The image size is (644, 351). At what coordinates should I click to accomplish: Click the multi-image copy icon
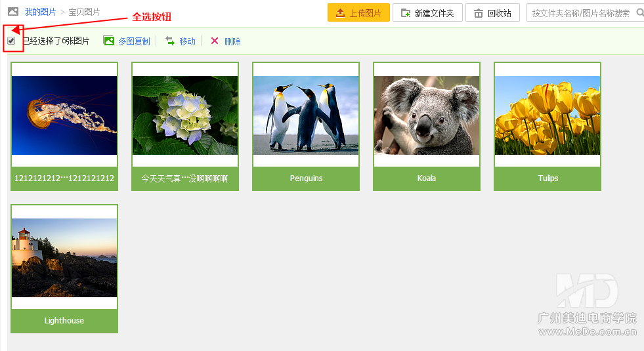point(109,41)
